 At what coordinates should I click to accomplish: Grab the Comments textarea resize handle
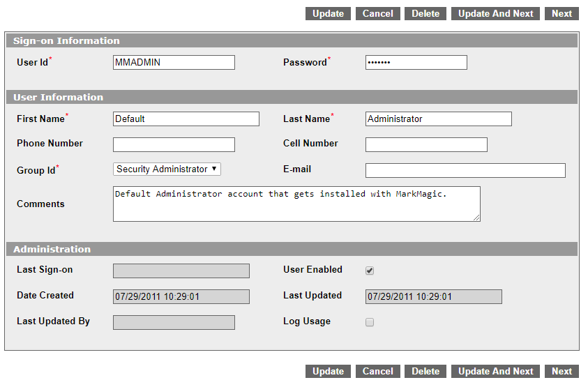(476, 218)
